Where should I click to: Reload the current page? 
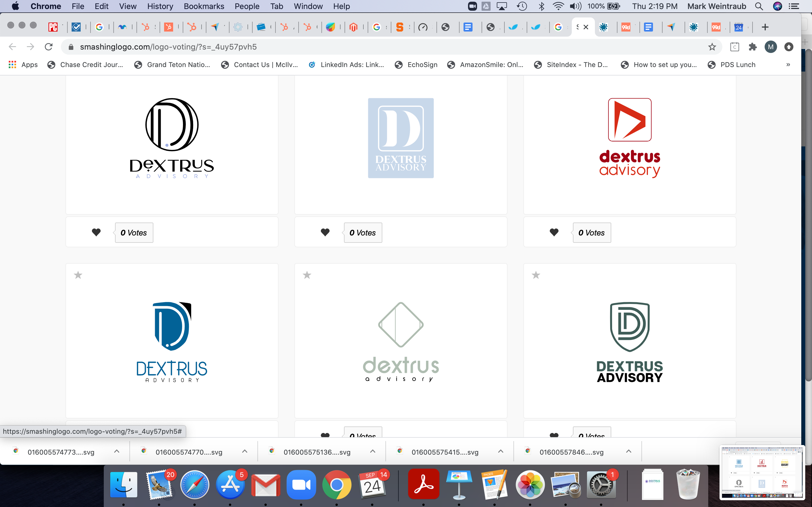[49, 47]
